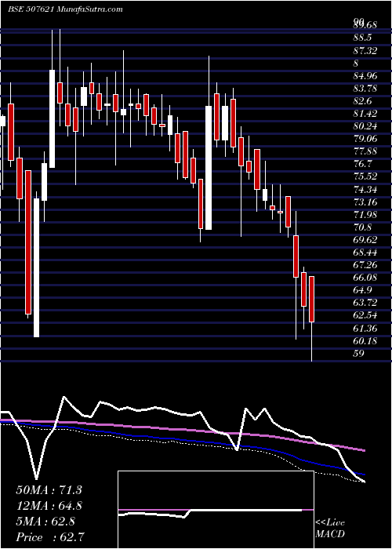This screenshot has height=549, width=392.
Task: Click the 88.5 price axis label
Action: 362,38
